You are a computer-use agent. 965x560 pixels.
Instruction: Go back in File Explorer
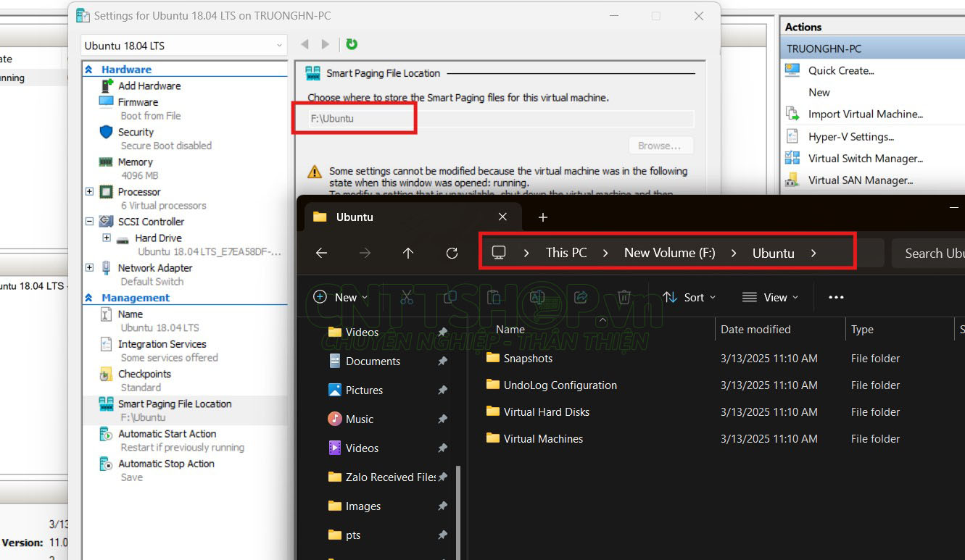[321, 253]
